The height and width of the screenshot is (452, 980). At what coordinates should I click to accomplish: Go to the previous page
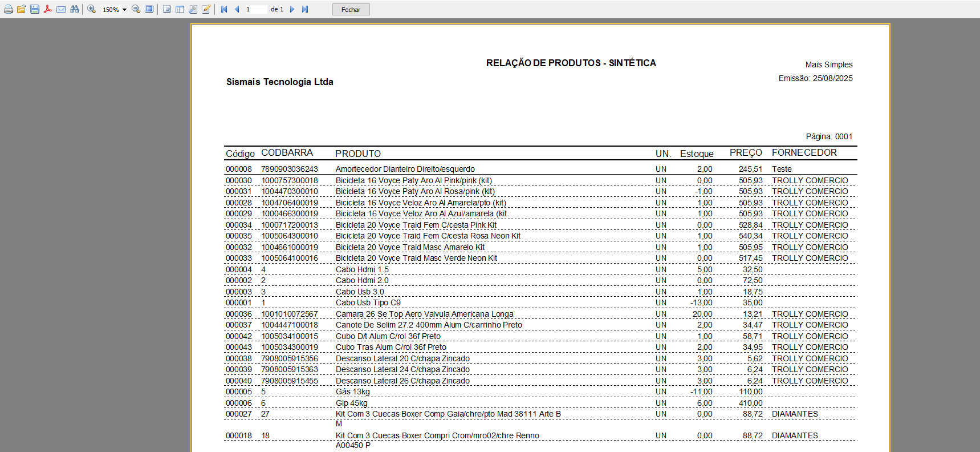click(x=237, y=9)
